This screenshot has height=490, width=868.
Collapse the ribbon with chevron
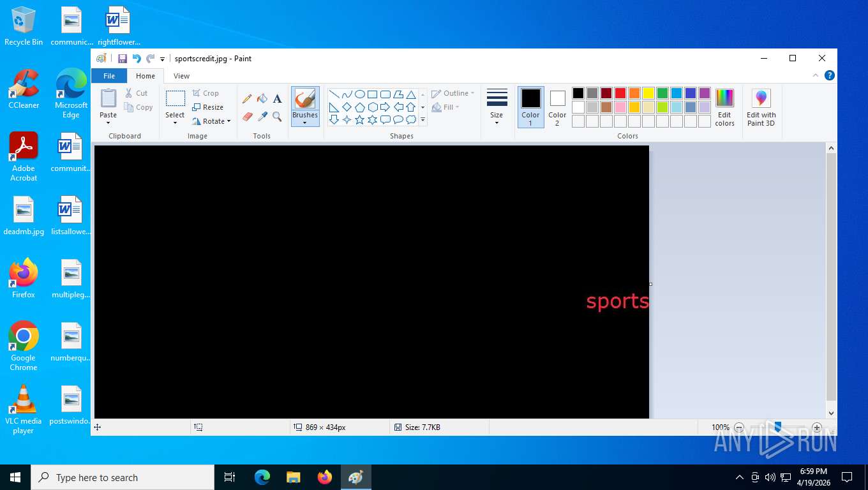[x=816, y=75]
